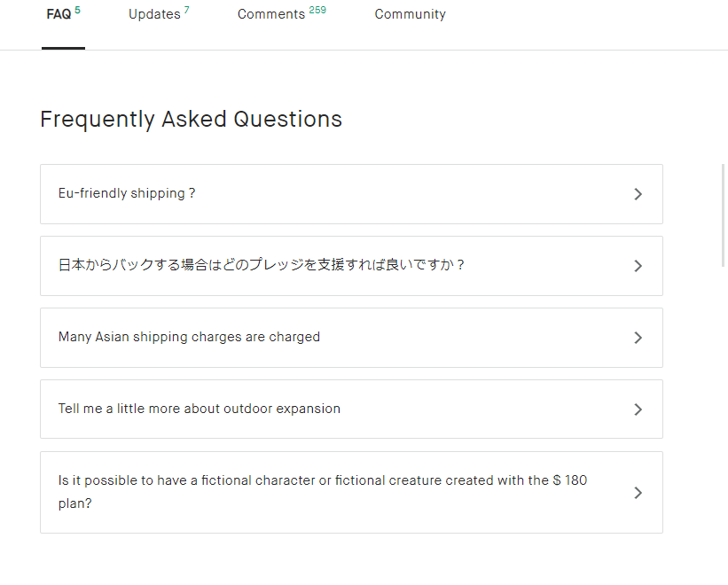Expand the Eu-friendly shipping chevron arrow
The image size is (728, 585).
[x=638, y=194]
